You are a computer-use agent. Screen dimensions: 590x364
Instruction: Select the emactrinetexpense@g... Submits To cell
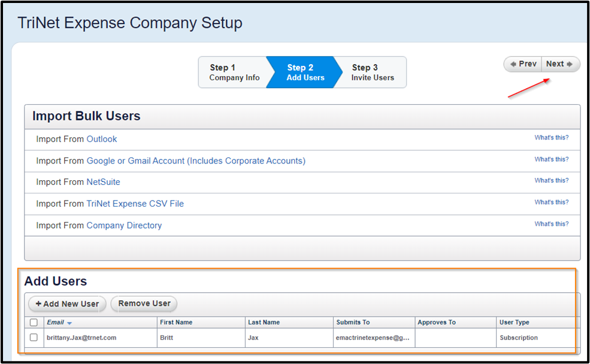(374, 338)
